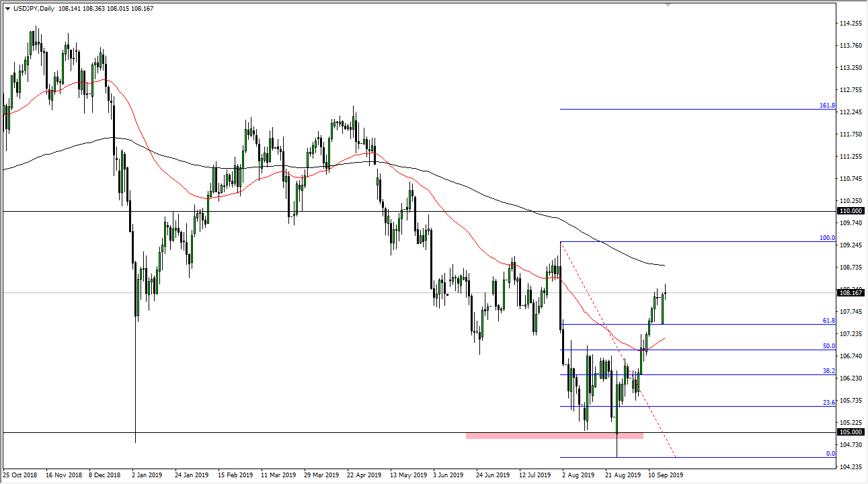Open the dropdown arrow beside USDJPY,Daily
868x484 pixels.
point(7,8)
